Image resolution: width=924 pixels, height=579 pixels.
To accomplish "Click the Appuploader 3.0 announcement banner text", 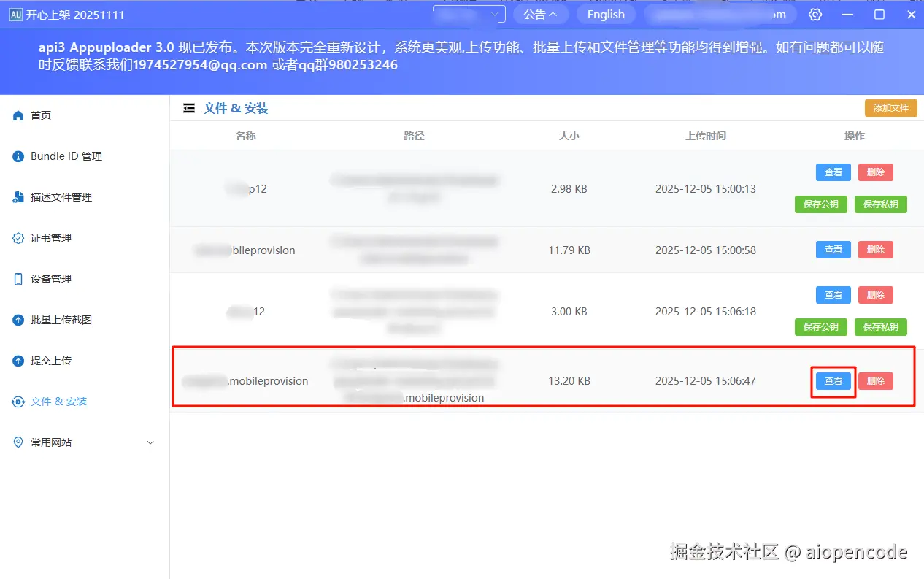I will click(461, 56).
